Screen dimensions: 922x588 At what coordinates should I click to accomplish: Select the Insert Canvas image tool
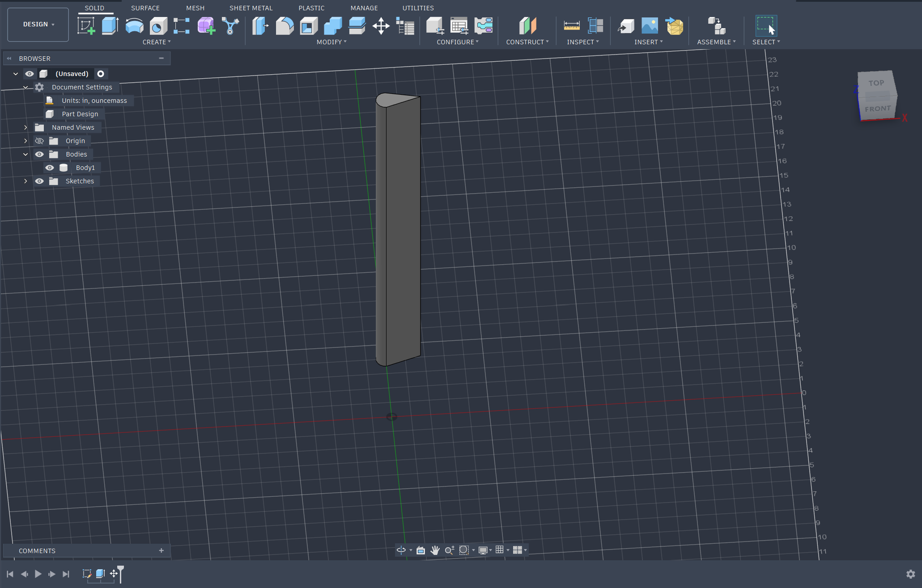pos(650,26)
